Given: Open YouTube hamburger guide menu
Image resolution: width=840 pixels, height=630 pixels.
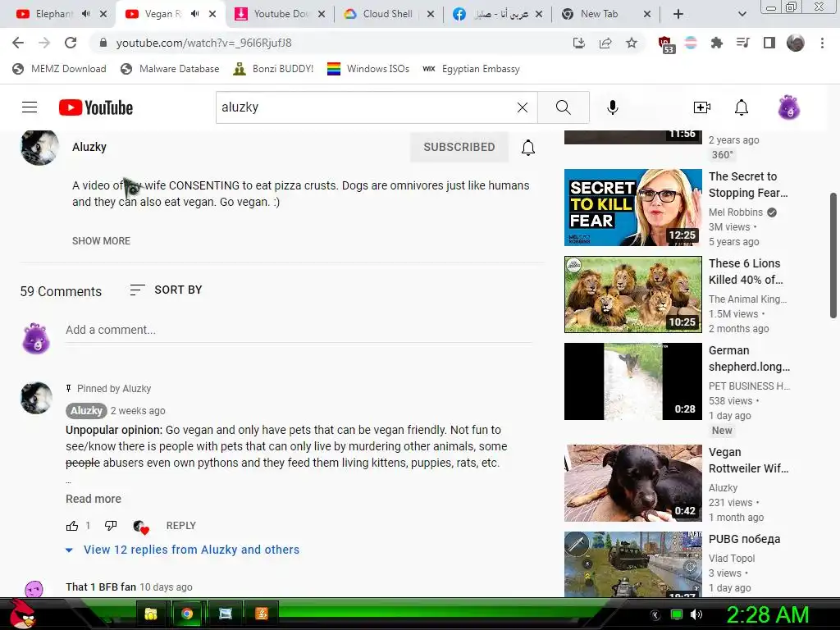Looking at the screenshot, I should pyautogui.click(x=30, y=107).
